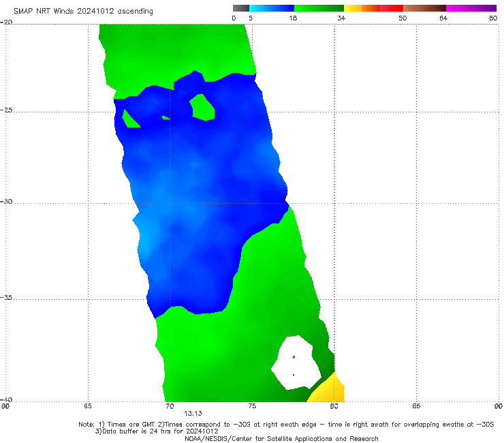The height and width of the screenshot is (443, 504).
Task: Click the longitude label '65'
Action: click(x=88, y=406)
